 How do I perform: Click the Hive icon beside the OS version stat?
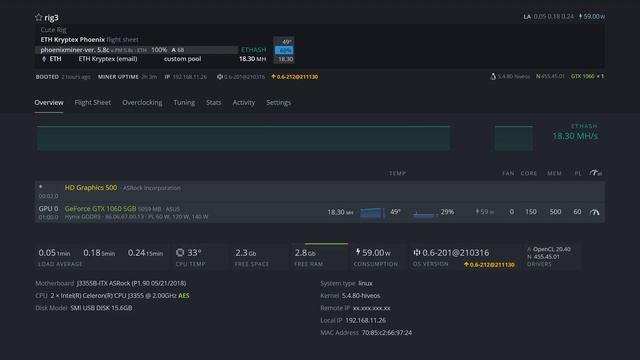click(x=416, y=253)
